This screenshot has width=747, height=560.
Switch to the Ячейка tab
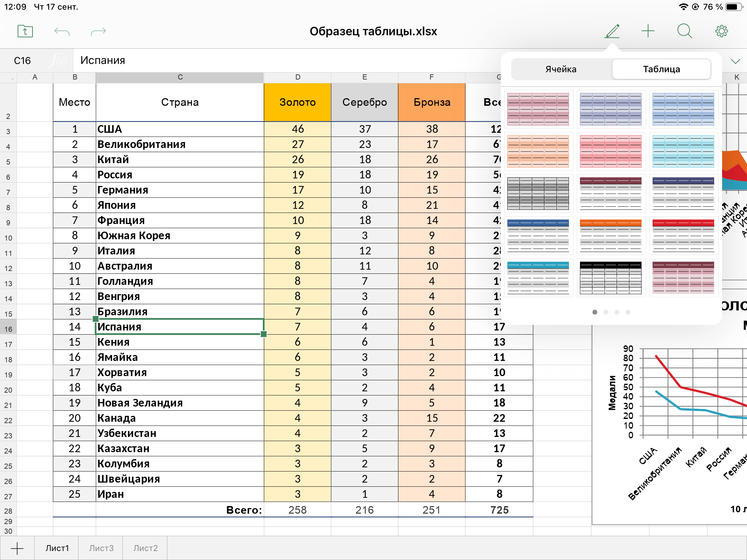coord(561,69)
